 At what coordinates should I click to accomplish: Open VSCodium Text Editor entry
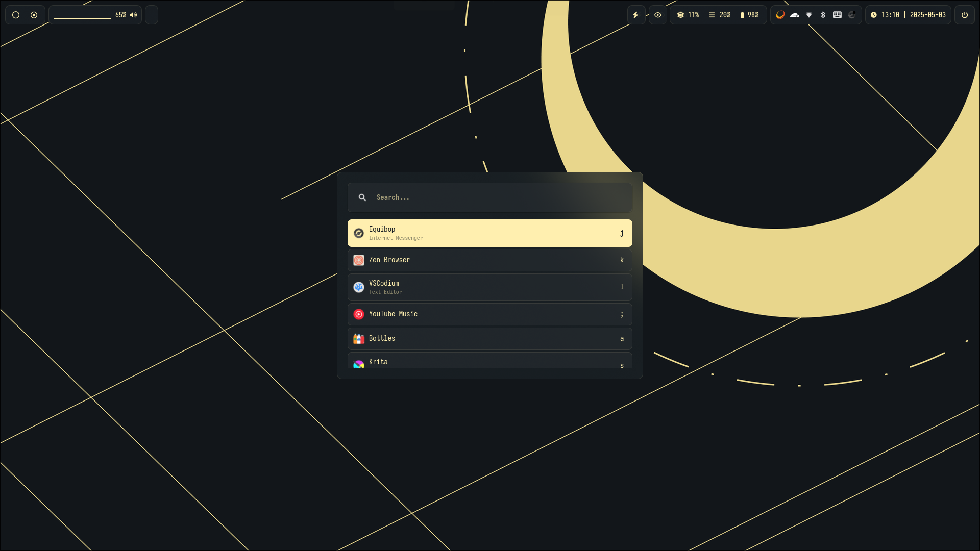[x=490, y=287]
